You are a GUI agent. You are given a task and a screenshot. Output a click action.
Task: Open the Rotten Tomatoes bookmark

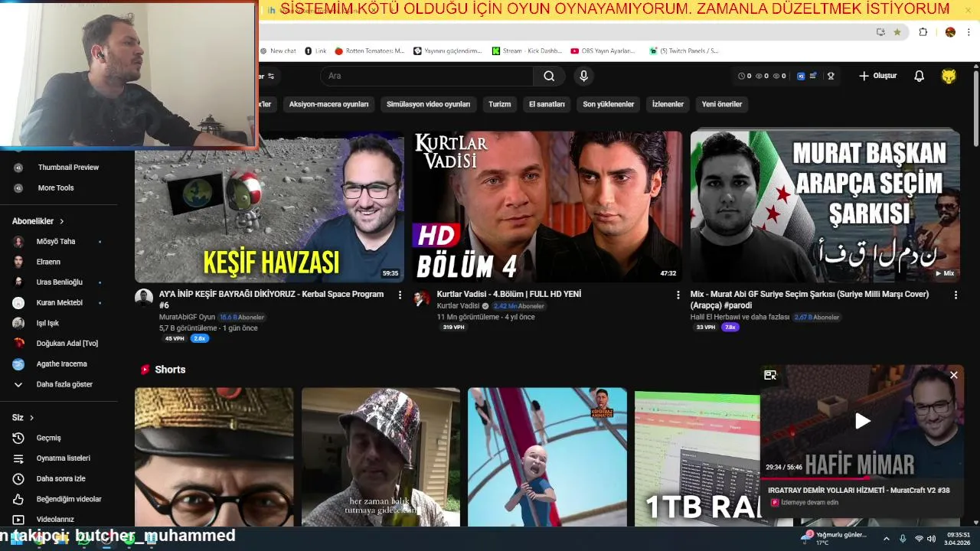(370, 51)
